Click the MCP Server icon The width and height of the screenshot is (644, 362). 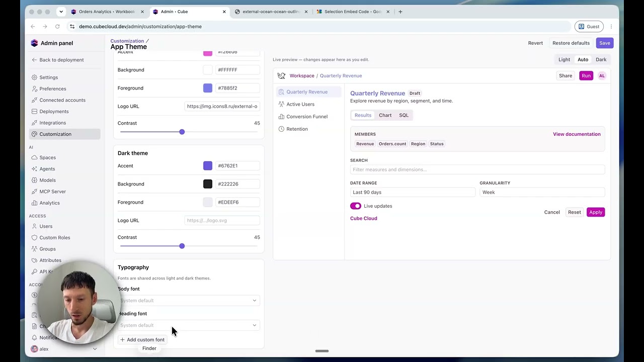pyautogui.click(x=34, y=192)
